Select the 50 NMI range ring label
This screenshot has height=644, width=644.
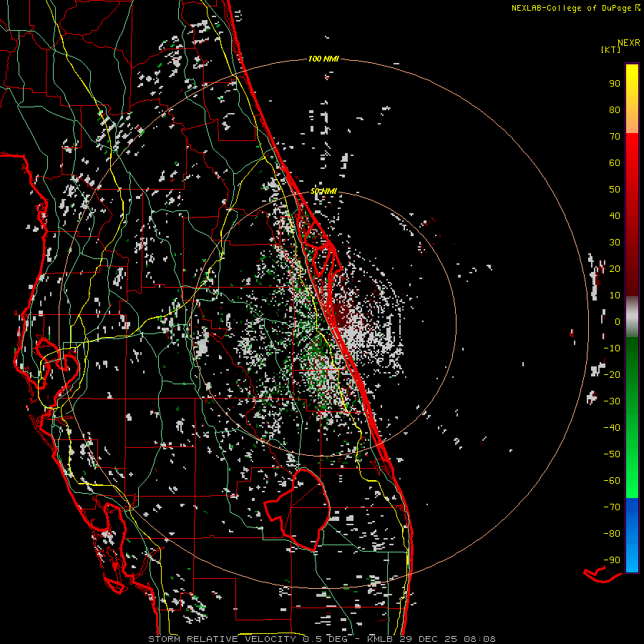coord(323,192)
